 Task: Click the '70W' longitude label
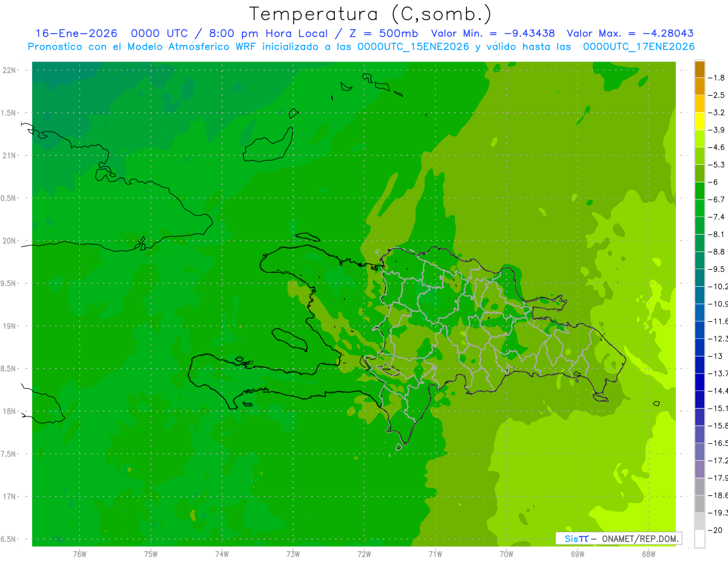click(507, 554)
